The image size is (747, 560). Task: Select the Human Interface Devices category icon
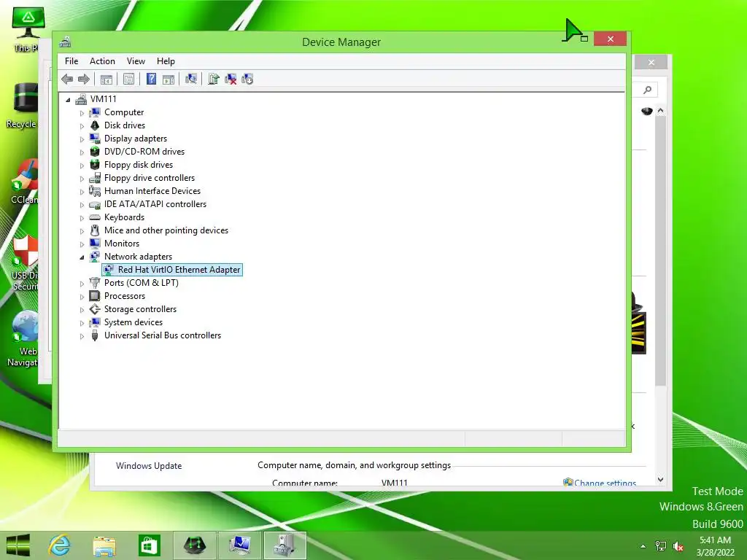(x=95, y=191)
